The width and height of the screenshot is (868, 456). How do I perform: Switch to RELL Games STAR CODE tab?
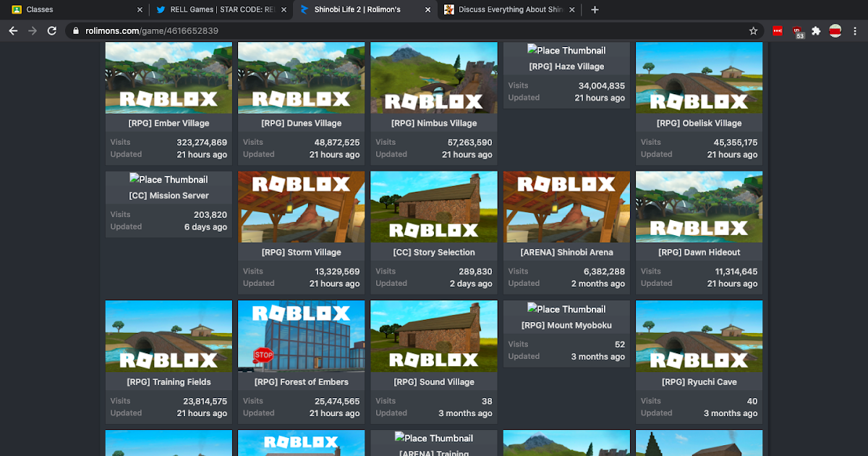tap(221, 9)
